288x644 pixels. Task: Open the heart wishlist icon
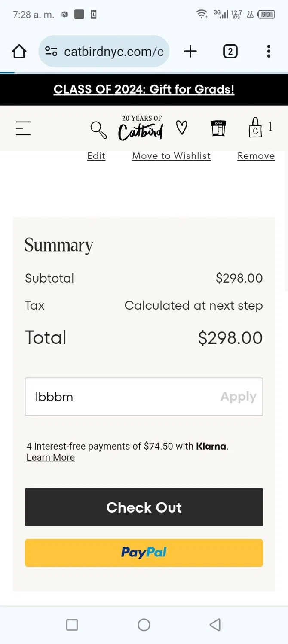pos(182,128)
